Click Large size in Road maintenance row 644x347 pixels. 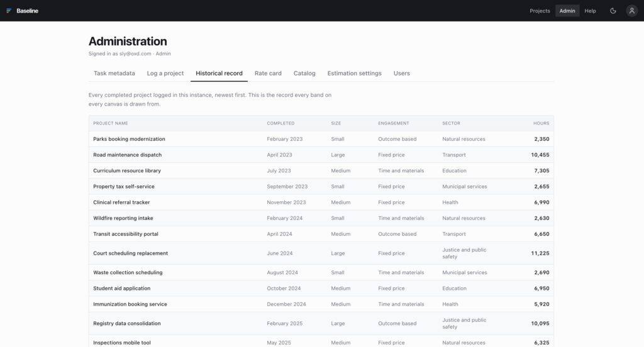(338, 155)
